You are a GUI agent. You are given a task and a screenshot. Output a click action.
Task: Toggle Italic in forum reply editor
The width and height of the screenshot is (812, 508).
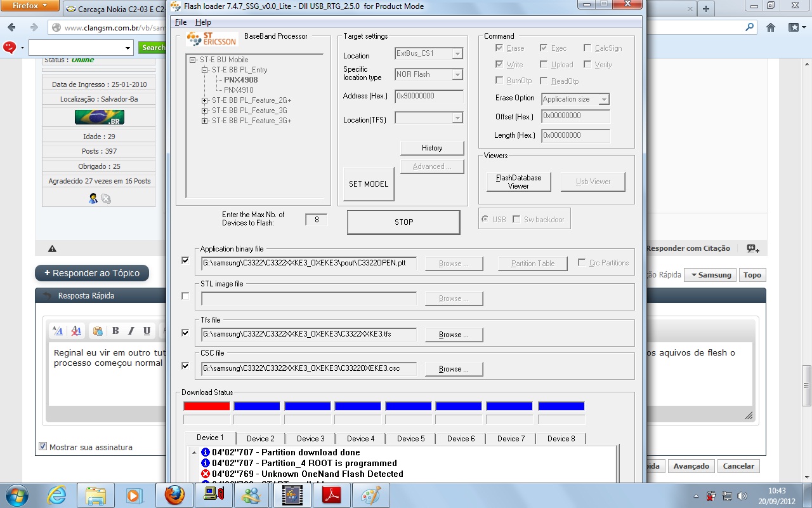[x=131, y=331]
